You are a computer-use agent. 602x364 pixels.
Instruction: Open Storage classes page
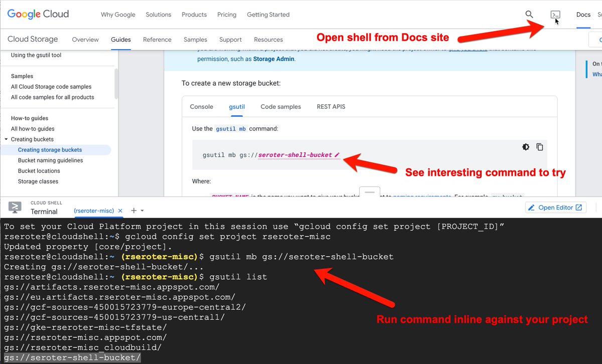click(38, 181)
